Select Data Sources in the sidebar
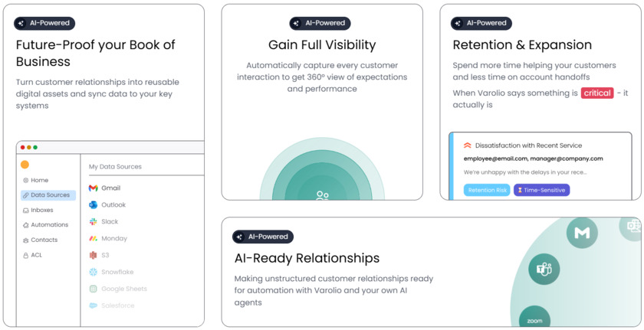This screenshot has width=644, height=330. (48, 195)
